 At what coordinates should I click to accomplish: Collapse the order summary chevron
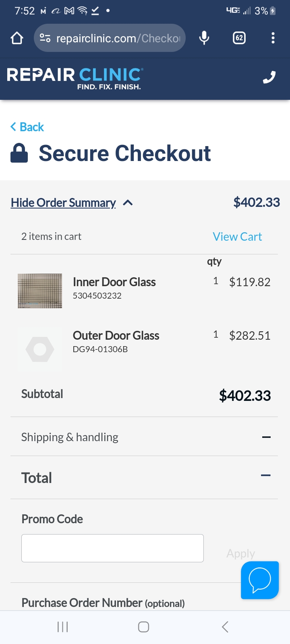[x=128, y=203]
